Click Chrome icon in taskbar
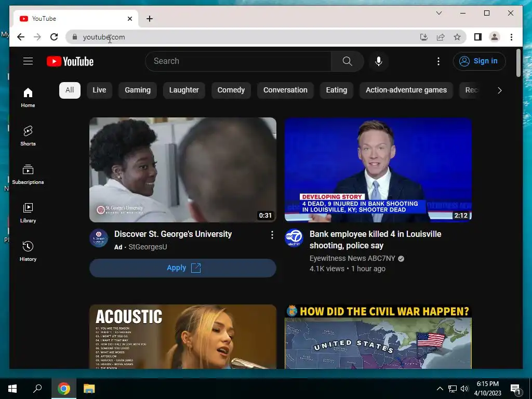Viewport: 532px width, 399px height. 64,389
